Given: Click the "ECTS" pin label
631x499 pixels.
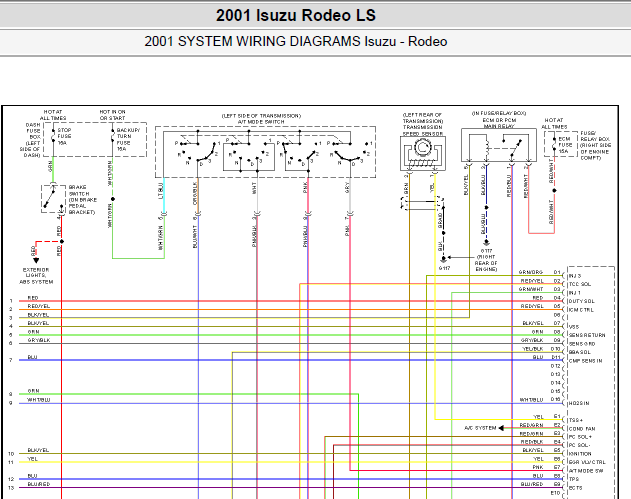Looking at the screenshot, I should tap(575, 488).
